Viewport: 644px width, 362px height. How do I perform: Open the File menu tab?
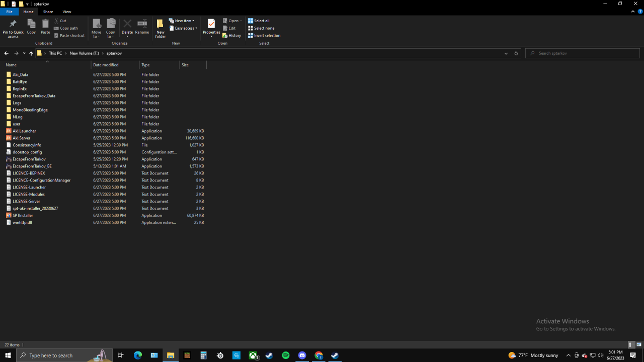pyautogui.click(x=9, y=12)
